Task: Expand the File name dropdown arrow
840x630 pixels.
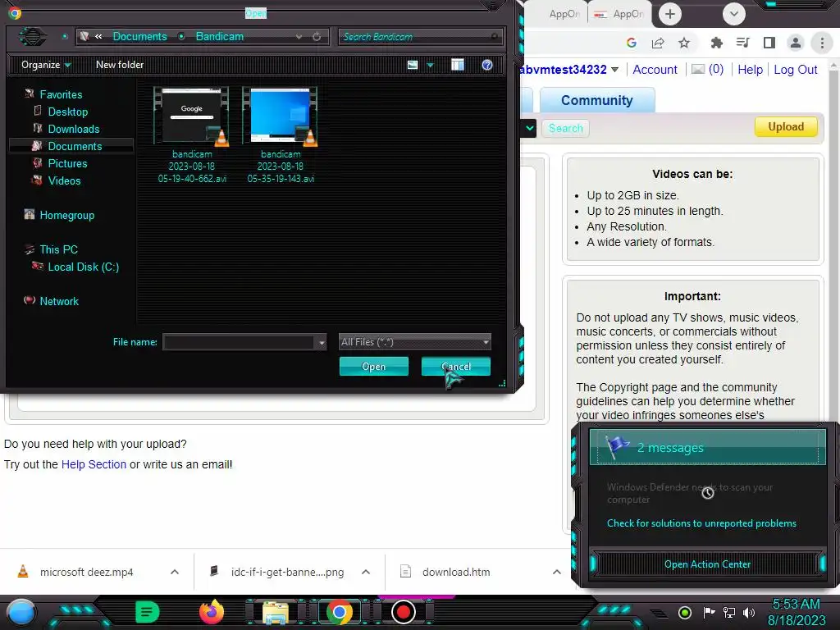Action: 322,342
